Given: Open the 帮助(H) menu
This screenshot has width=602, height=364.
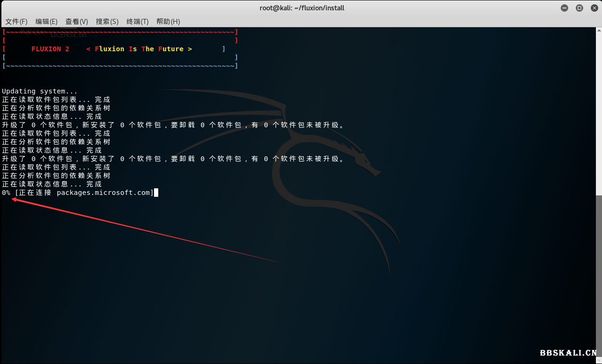Looking at the screenshot, I should 168,21.
